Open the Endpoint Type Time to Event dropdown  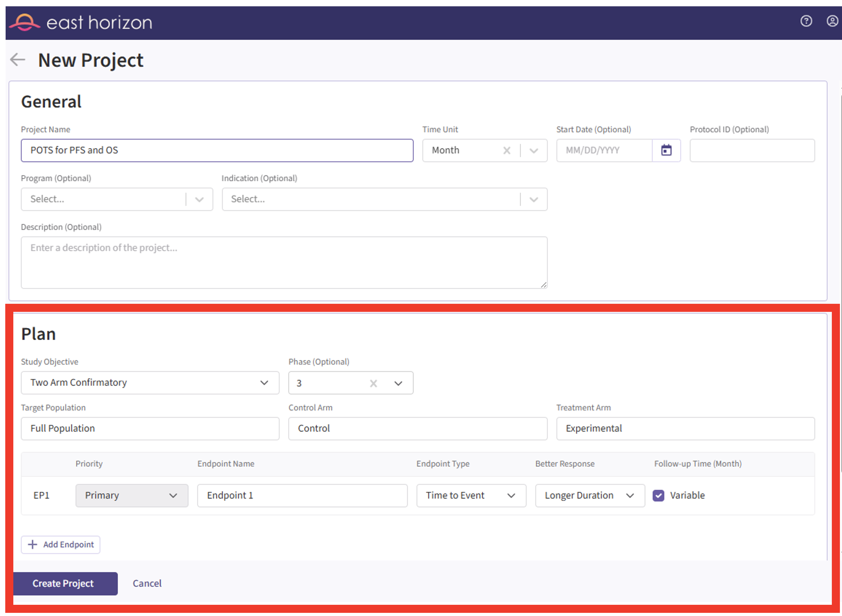[x=471, y=495]
